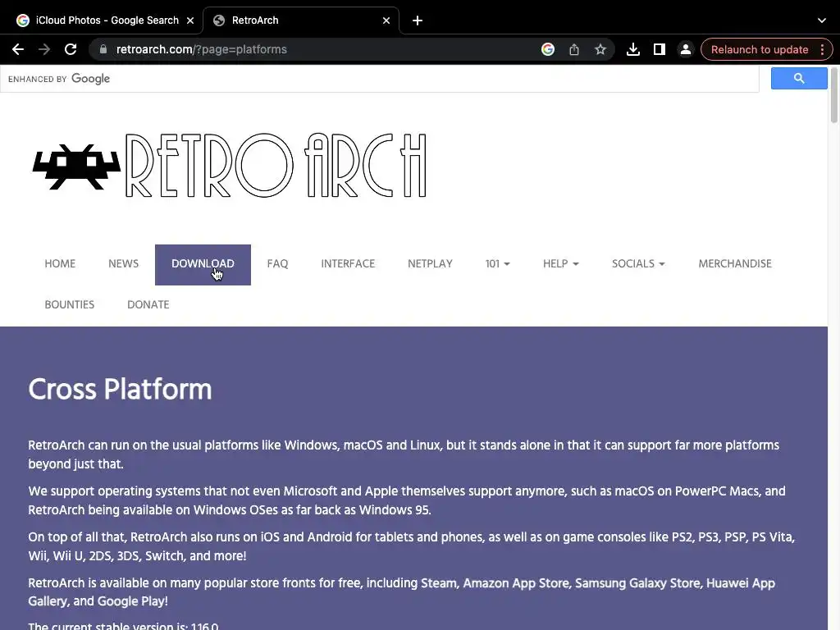Close the iCloud Photos tab
Image resolution: width=840 pixels, height=630 pixels.
pos(190,21)
